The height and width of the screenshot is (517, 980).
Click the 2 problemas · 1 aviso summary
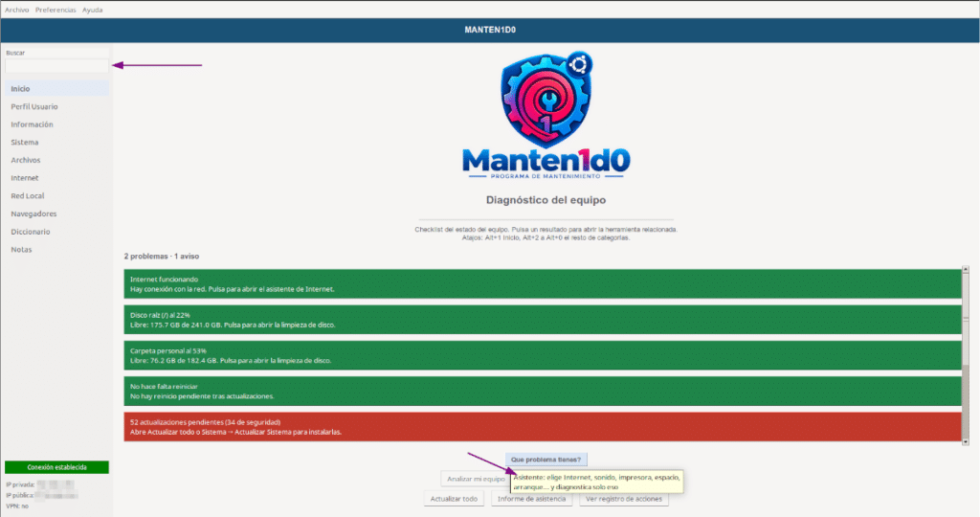pos(161,257)
